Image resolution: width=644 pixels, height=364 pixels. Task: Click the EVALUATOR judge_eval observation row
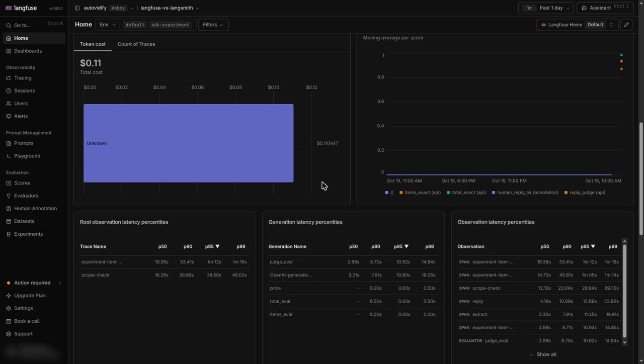tap(539, 340)
